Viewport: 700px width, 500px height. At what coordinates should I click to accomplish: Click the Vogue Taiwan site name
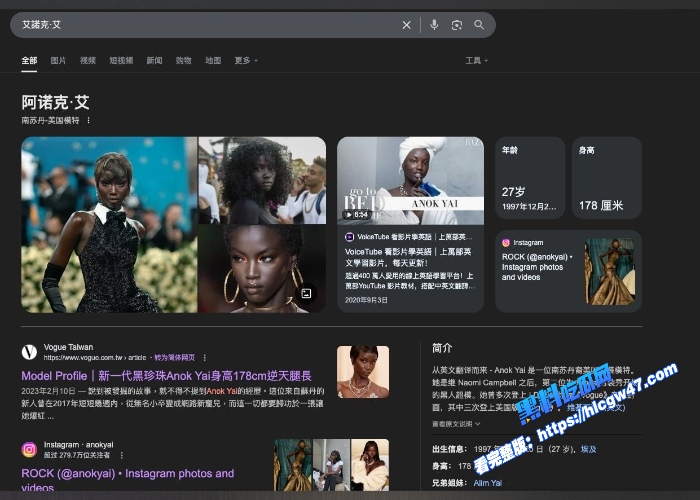click(68, 347)
